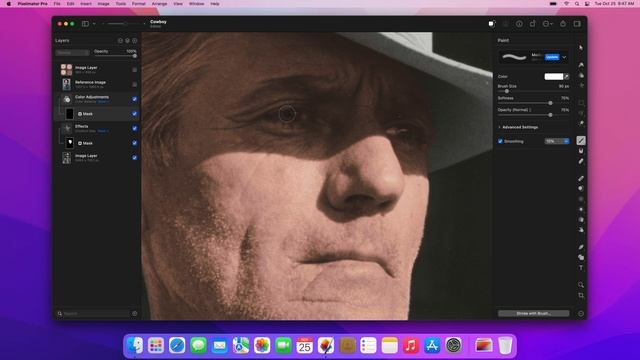This screenshot has width=640, height=360.
Task: Open the Smoothing percentage stepper dropdown
Action: tap(566, 141)
